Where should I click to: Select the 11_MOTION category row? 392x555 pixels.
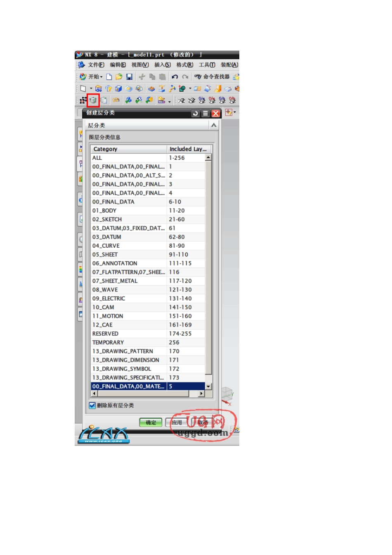click(x=148, y=316)
